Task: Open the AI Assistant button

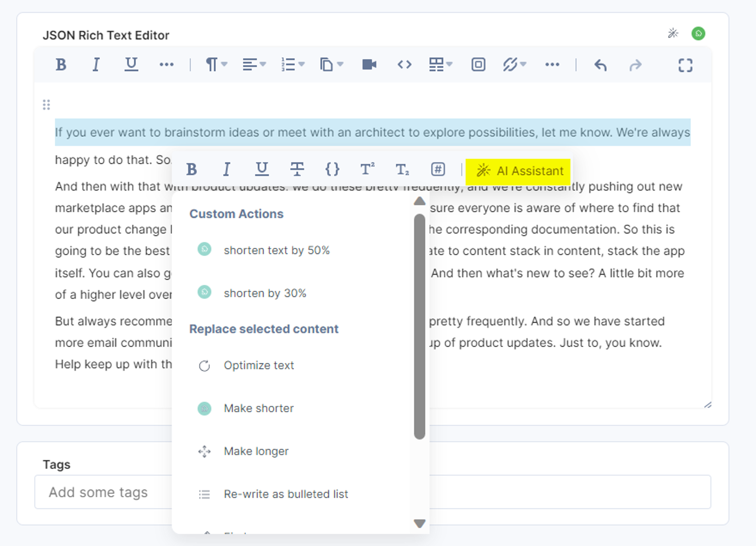Action: point(518,171)
